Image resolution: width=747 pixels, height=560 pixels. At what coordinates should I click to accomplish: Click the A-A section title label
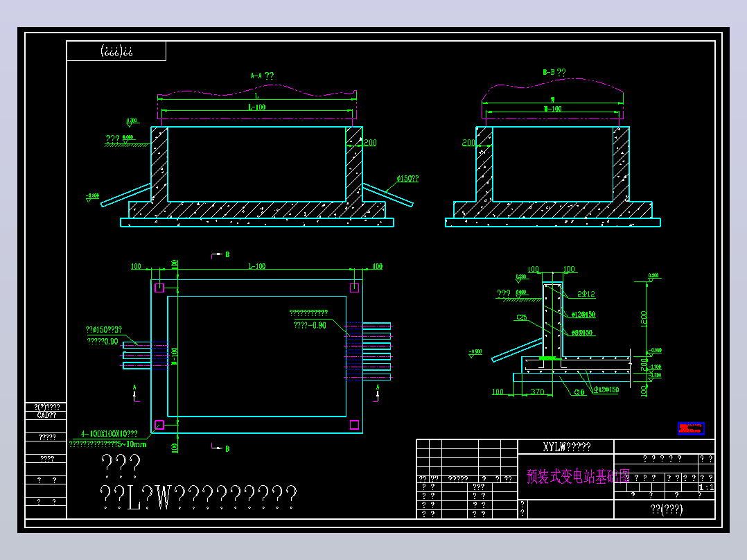click(262, 76)
